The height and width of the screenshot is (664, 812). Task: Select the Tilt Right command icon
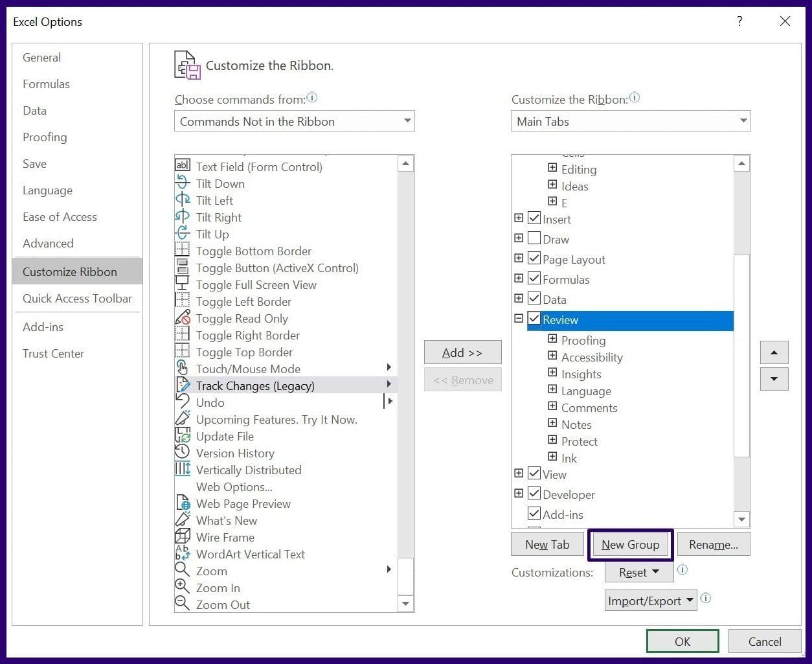pyautogui.click(x=183, y=217)
